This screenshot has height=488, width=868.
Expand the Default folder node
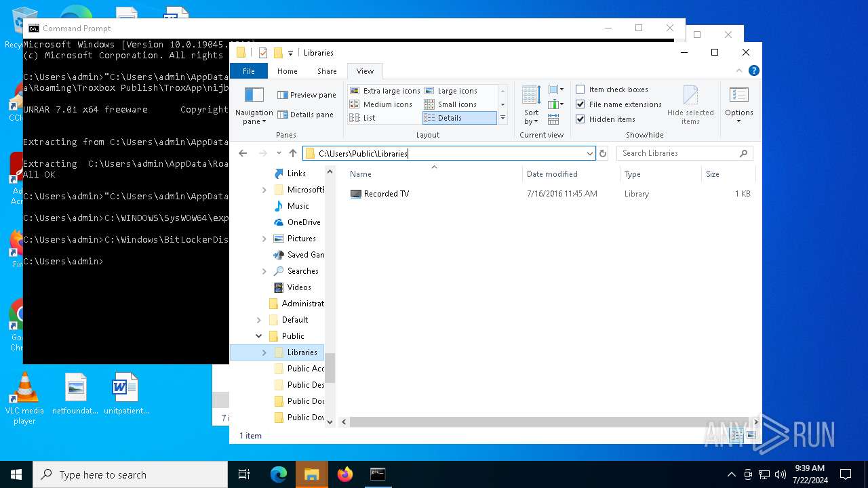tap(259, 320)
